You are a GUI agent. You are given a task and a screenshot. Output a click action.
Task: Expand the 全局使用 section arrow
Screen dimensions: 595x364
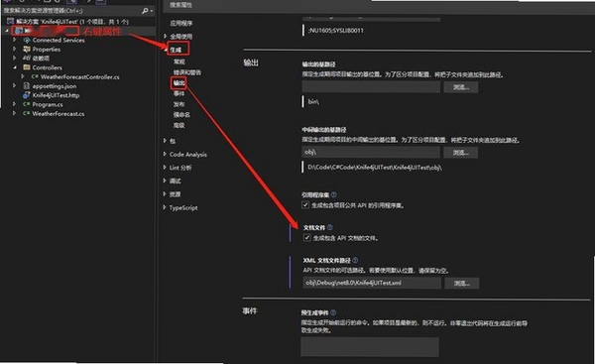[x=165, y=36]
